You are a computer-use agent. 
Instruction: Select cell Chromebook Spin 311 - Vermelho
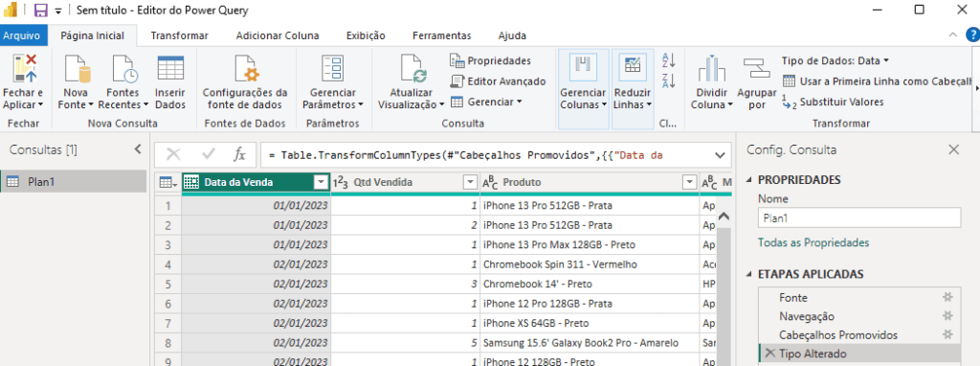(590, 264)
